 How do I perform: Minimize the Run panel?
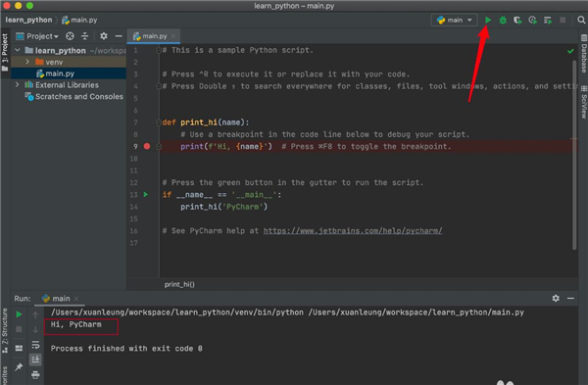click(570, 299)
